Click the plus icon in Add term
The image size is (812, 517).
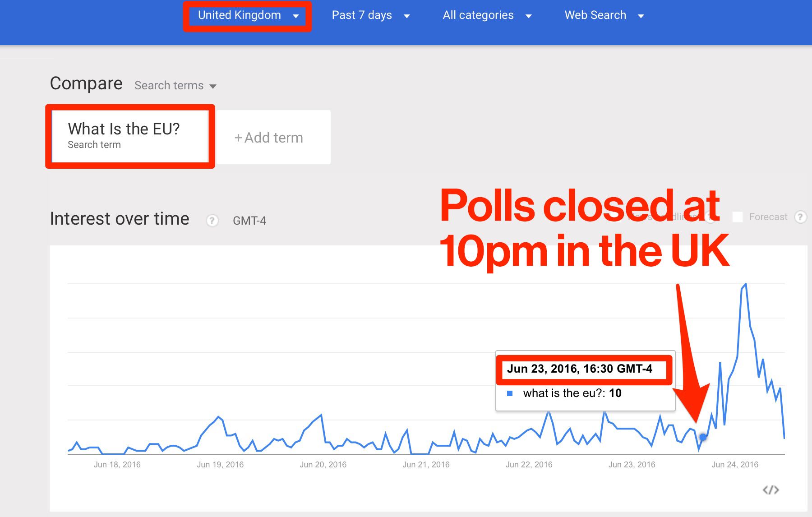click(x=238, y=138)
